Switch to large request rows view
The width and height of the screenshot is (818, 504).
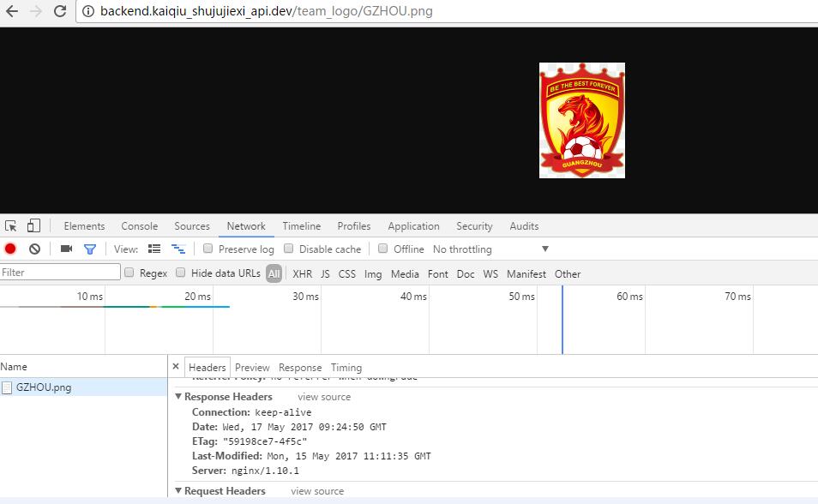tap(154, 249)
